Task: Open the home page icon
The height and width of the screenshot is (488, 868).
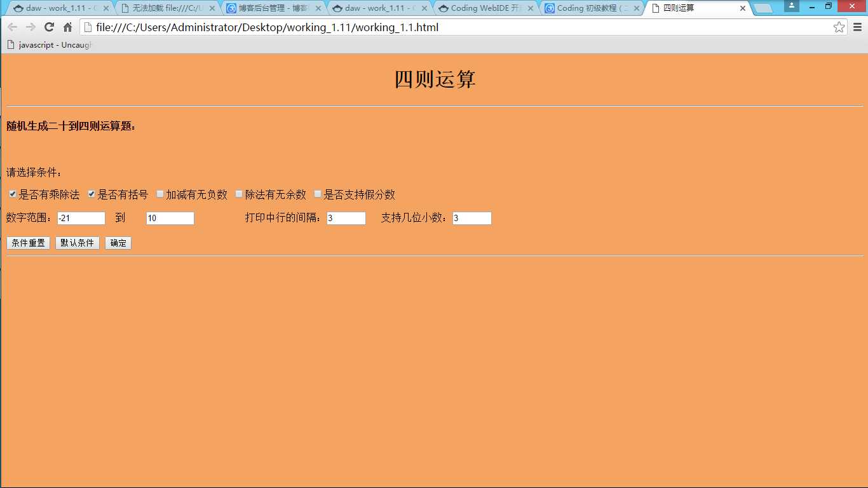Action: tap(67, 27)
